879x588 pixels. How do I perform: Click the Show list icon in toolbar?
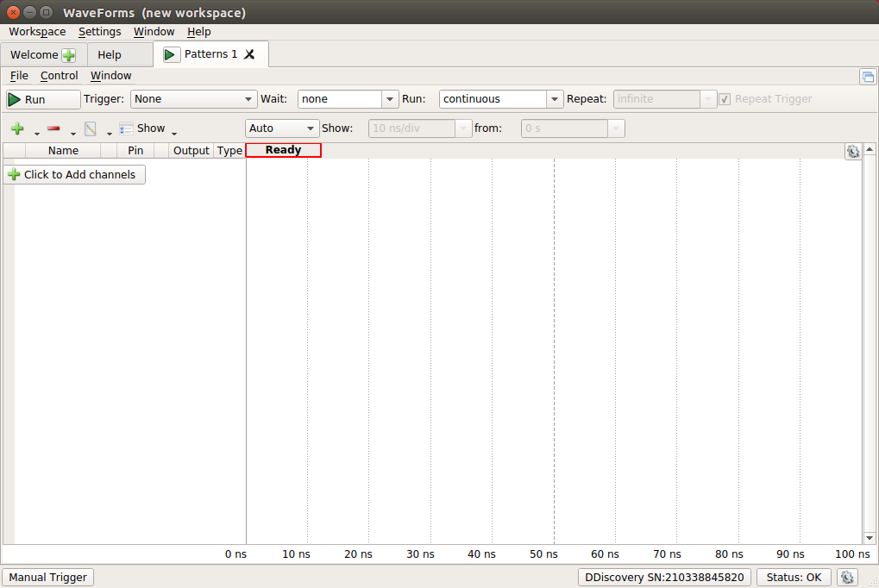pos(126,128)
